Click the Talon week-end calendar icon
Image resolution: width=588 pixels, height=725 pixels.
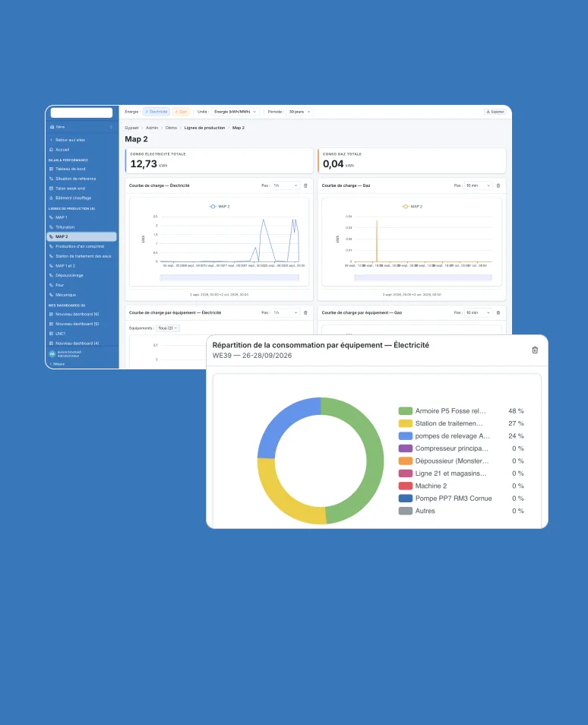coord(52,188)
